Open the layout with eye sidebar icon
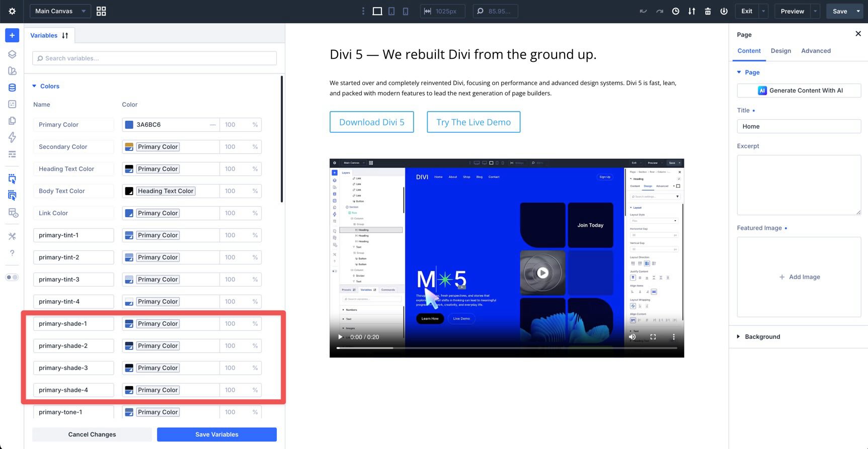Image resolution: width=868 pixels, height=449 pixels. [x=13, y=213]
